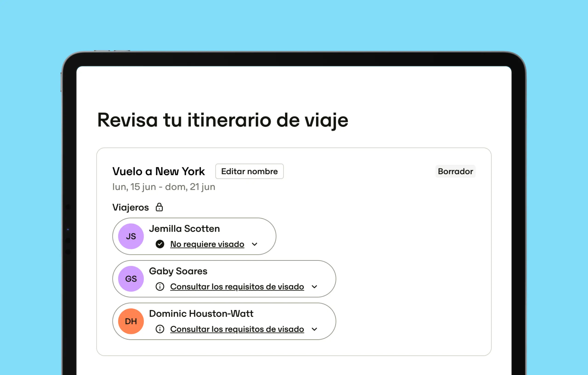The width and height of the screenshot is (588, 375).
Task: Click the JS avatar for Jemilla Scotten
Action: pos(131,236)
